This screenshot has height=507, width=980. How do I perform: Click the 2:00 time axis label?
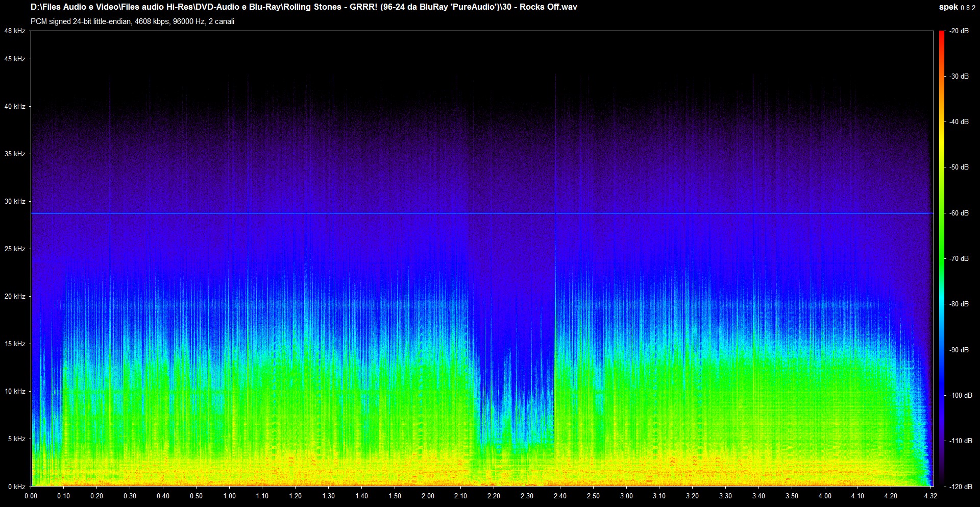pyautogui.click(x=428, y=496)
